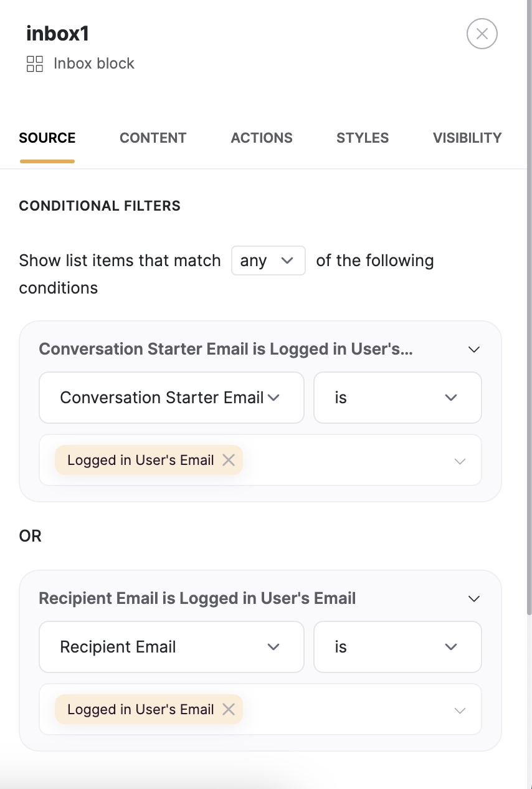Click the inbox1 title heading
The height and width of the screenshot is (789, 532).
[x=57, y=34]
